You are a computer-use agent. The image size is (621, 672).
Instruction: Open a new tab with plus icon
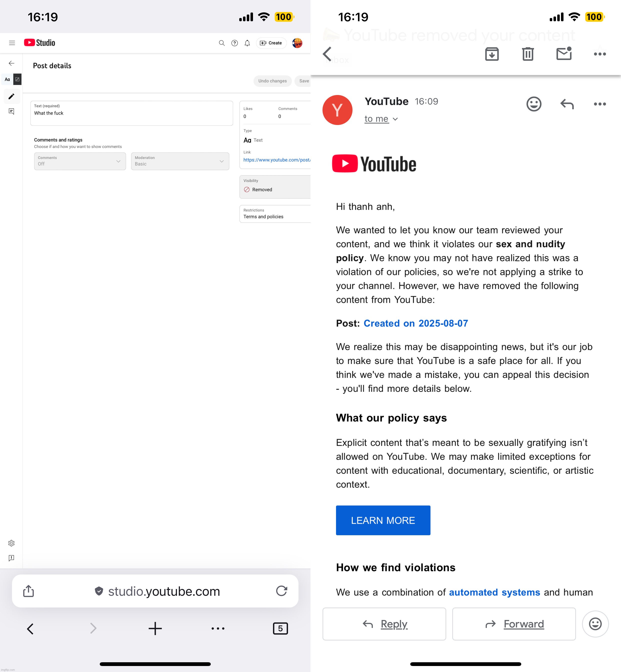(x=155, y=628)
